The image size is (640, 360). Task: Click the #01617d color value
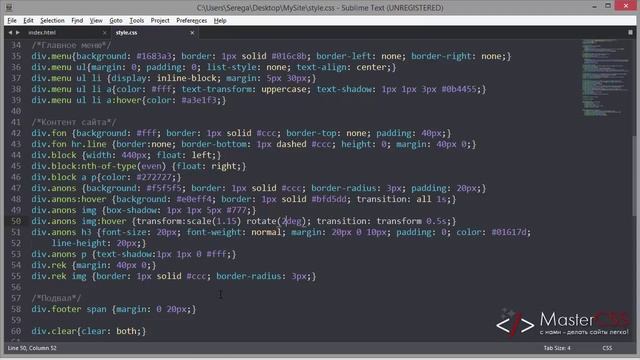509,232
